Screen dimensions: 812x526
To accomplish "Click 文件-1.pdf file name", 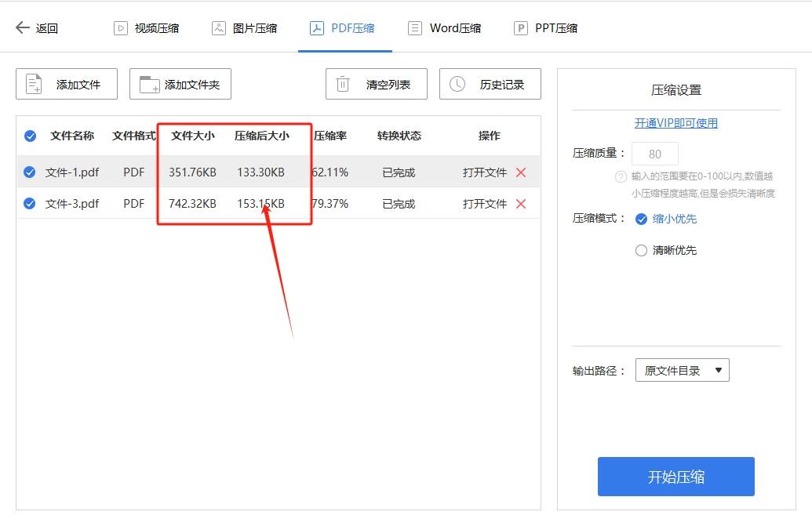I will (72, 172).
